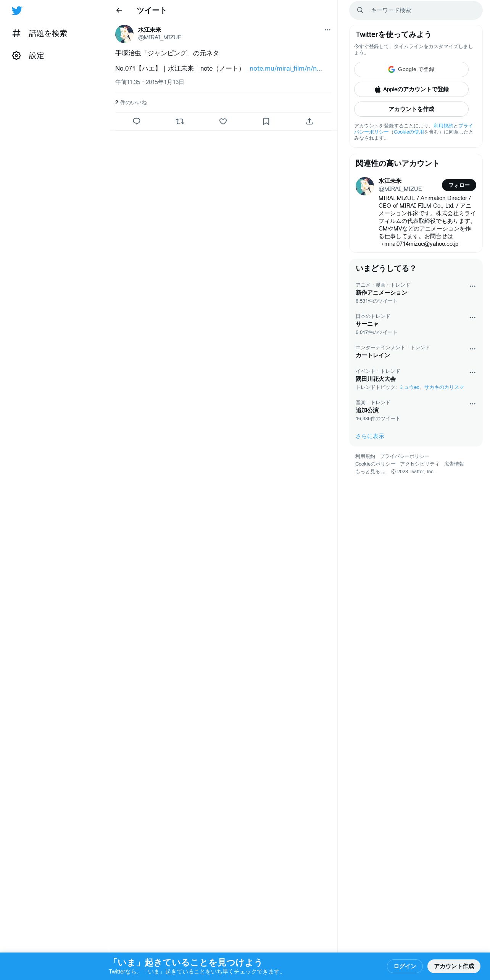Share the tweet with the upload icon
The image size is (490, 980).
tap(309, 121)
